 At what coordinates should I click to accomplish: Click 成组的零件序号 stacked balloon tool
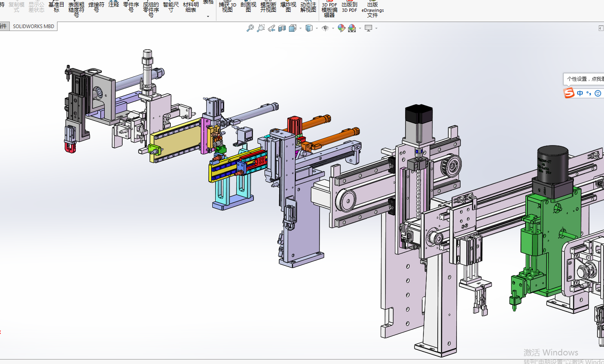(151, 8)
